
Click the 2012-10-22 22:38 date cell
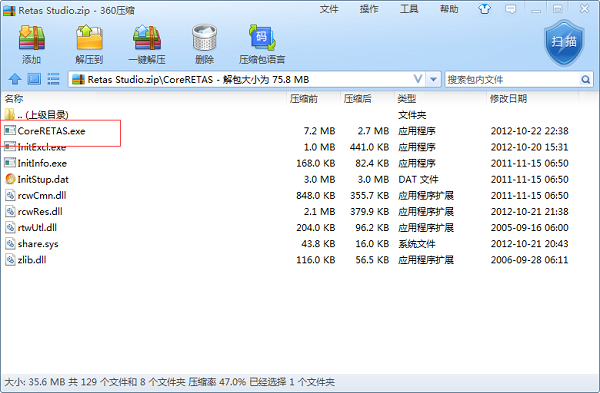coord(530,131)
